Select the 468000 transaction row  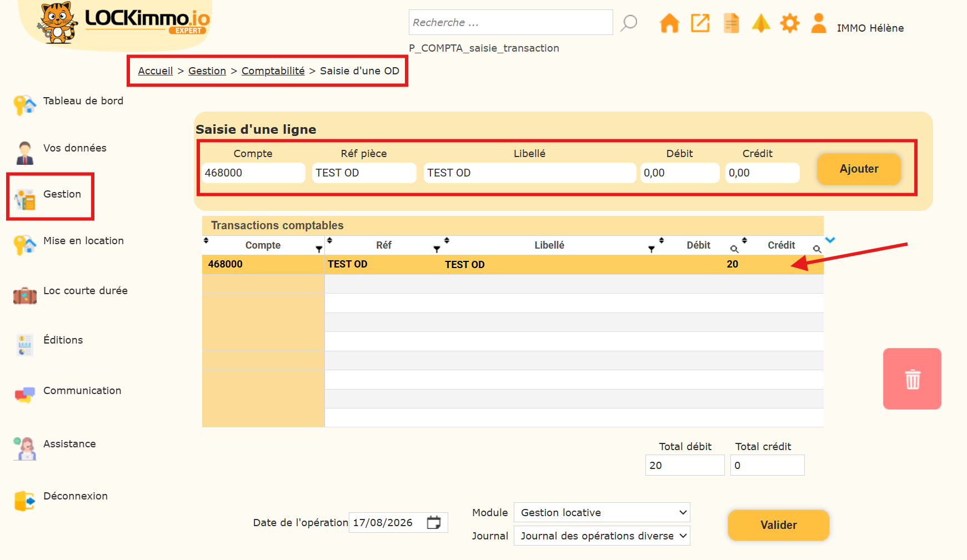click(x=513, y=264)
